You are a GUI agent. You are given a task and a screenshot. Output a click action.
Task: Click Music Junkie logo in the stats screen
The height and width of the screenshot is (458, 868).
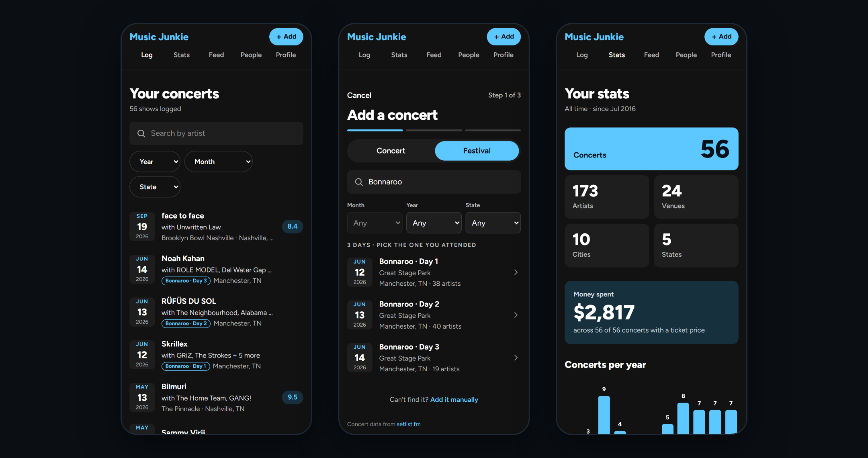(594, 37)
